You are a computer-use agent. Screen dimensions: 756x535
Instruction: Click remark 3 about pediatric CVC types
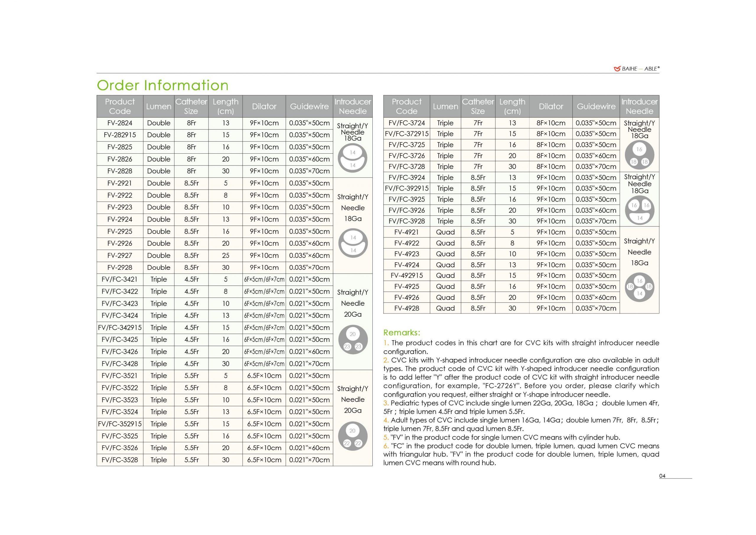click(x=521, y=407)
